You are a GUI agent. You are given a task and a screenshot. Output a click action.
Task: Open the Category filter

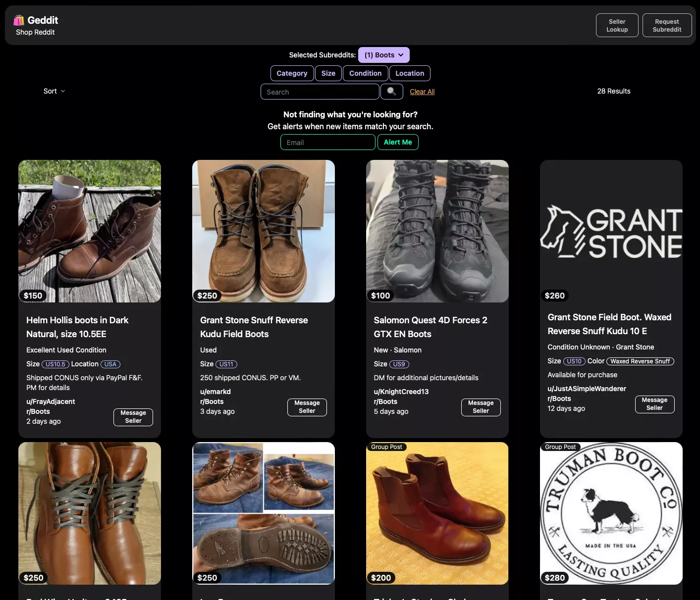(x=292, y=73)
